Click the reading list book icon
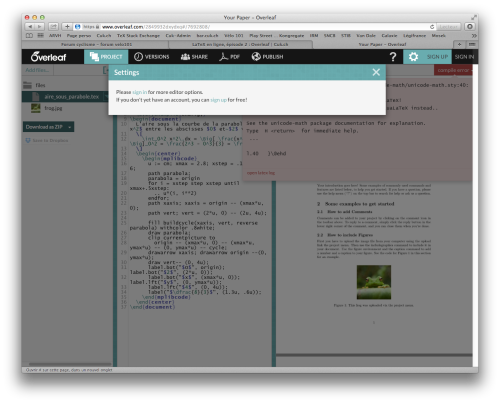 pyautogui.click(x=29, y=35)
